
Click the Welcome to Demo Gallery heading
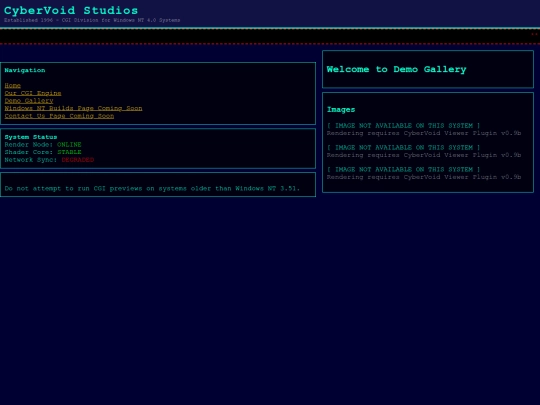(396, 70)
